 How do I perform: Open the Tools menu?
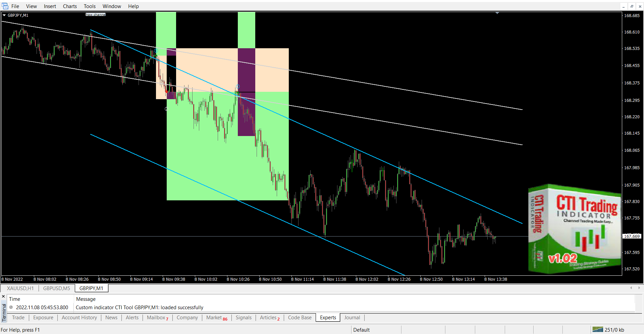pyautogui.click(x=90, y=6)
